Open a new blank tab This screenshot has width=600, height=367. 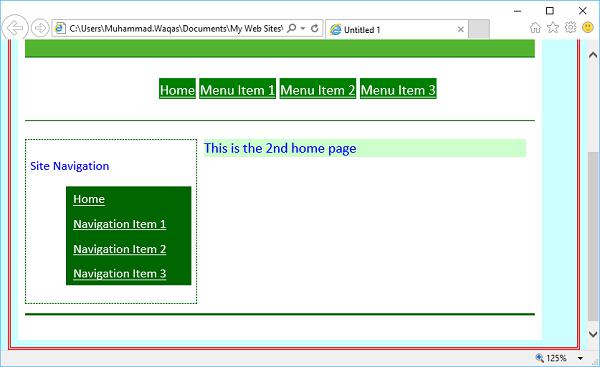(x=479, y=29)
